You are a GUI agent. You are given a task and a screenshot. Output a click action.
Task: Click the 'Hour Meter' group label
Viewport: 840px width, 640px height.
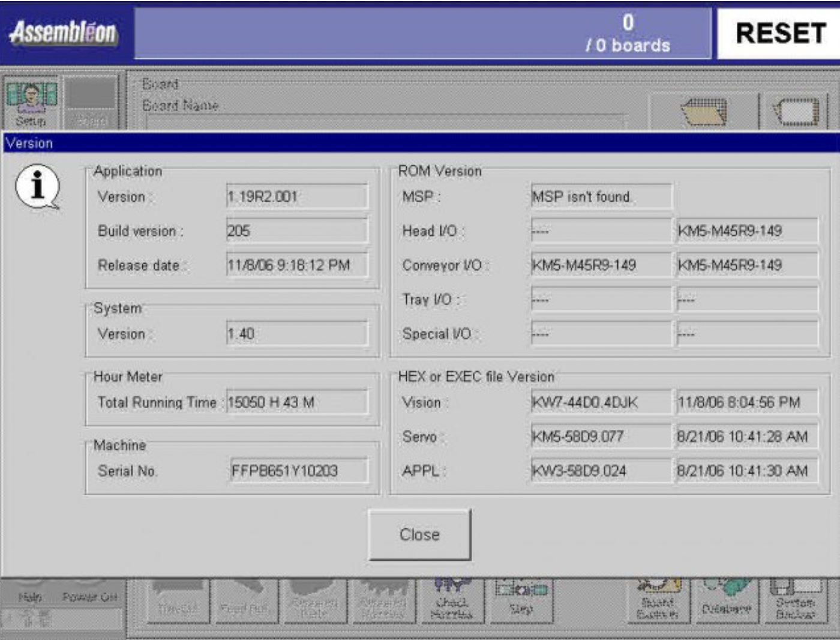click(x=128, y=376)
